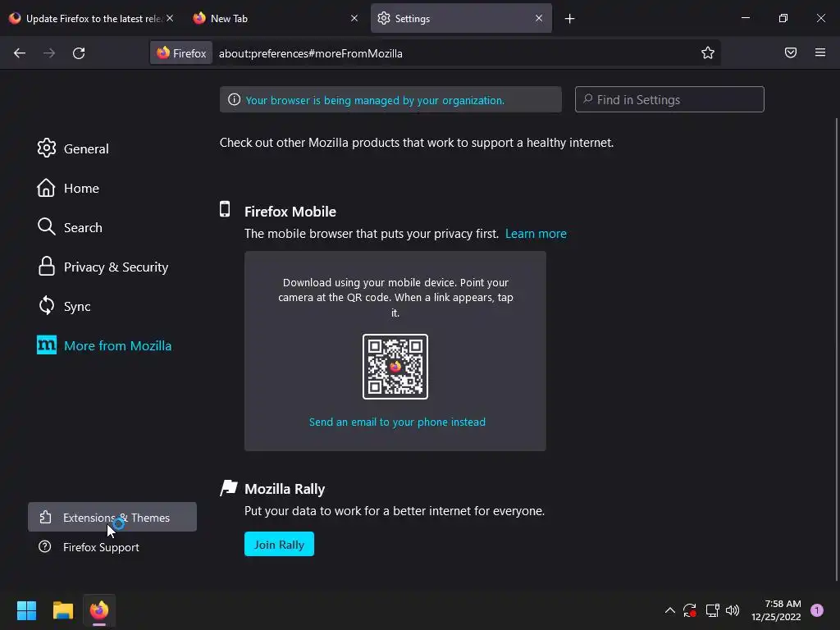The image size is (840, 630).
Task: Show hidden system tray icons
Action: tap(669, 610)
